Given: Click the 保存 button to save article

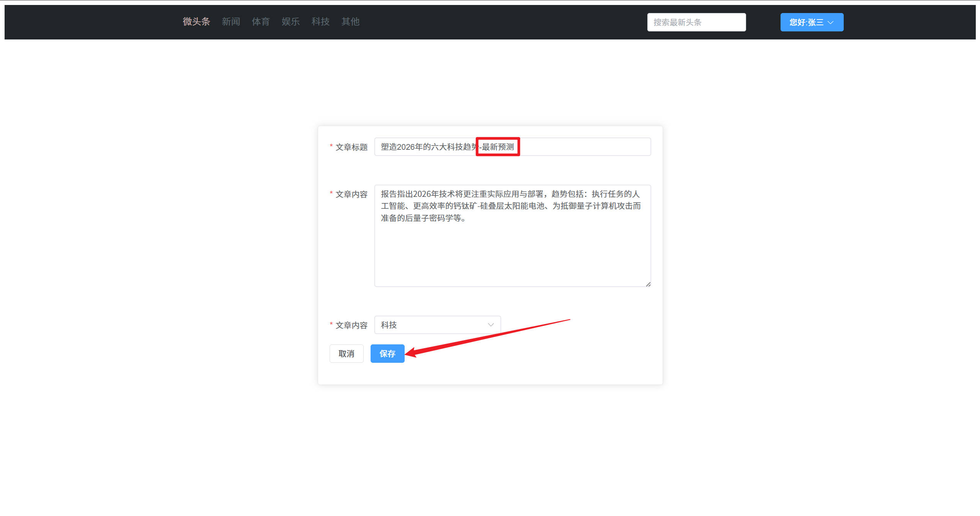Looking at the screenshot, I should 387,354.
